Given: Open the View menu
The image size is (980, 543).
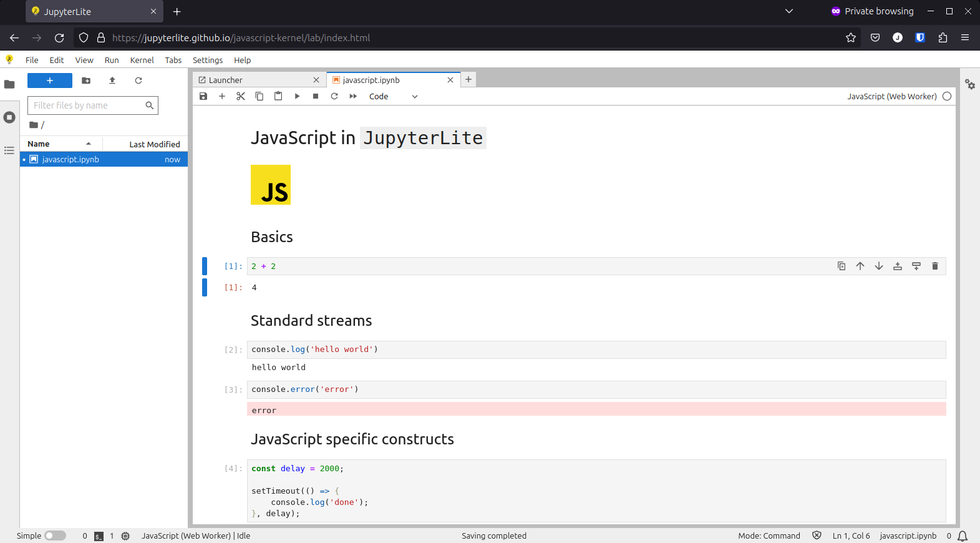Looking at the screenshot, I should (x=84, y=60).
